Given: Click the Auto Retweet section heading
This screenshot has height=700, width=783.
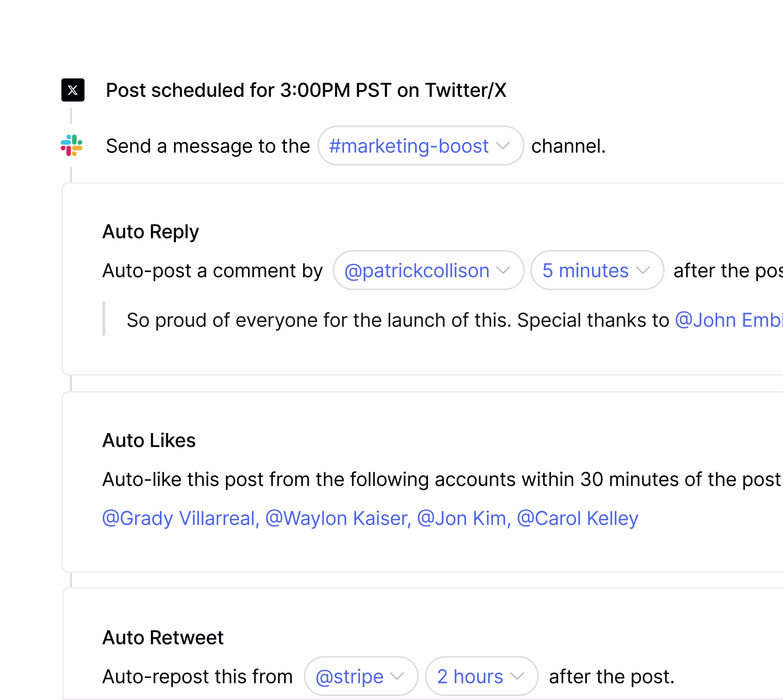Looking at the screenshot, I should pos(163,638).
